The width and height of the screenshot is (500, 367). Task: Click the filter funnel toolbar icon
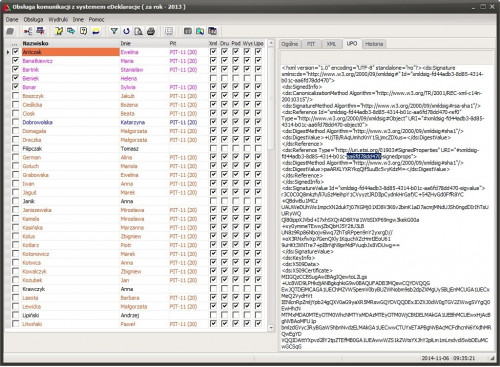tap(114, 31)
